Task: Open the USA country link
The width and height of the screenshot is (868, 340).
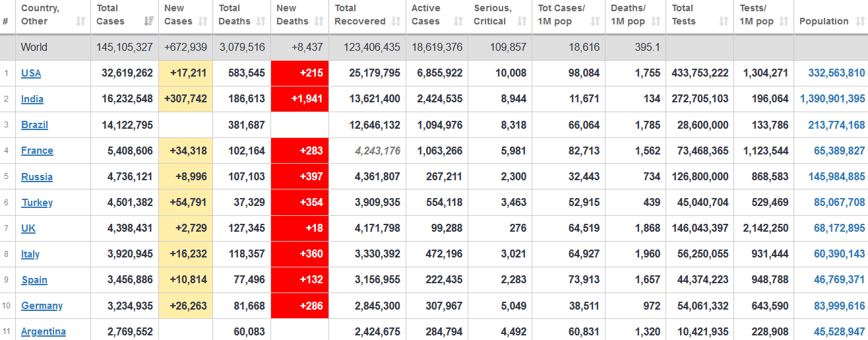Action: (x=31, y=73)
